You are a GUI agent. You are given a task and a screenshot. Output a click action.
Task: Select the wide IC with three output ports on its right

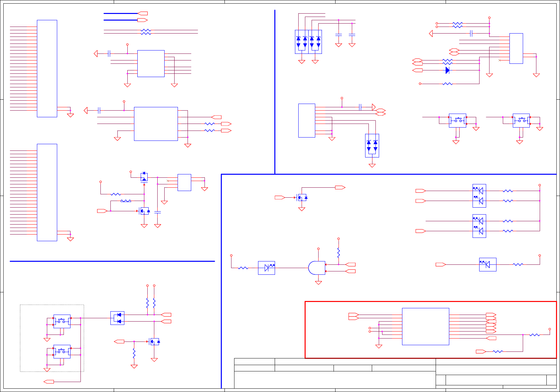[x=156, y=124]
